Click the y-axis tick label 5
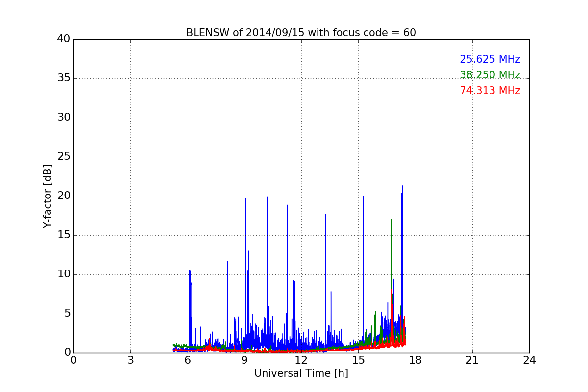Viewport: 588px width, 392px height. (67, 314)
